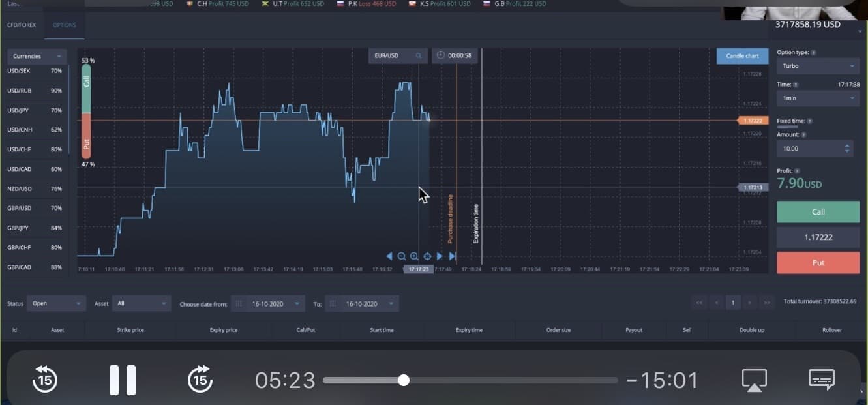868x405 pixels.
Task: Click the Amount input field showing 10.00
Action: pos(809,149)
